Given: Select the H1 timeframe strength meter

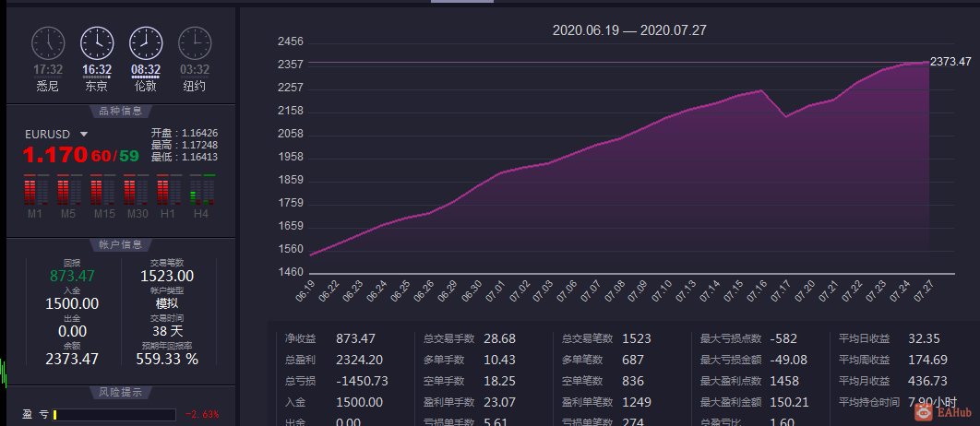Looking at the screenshot, I should click(169, 190).
